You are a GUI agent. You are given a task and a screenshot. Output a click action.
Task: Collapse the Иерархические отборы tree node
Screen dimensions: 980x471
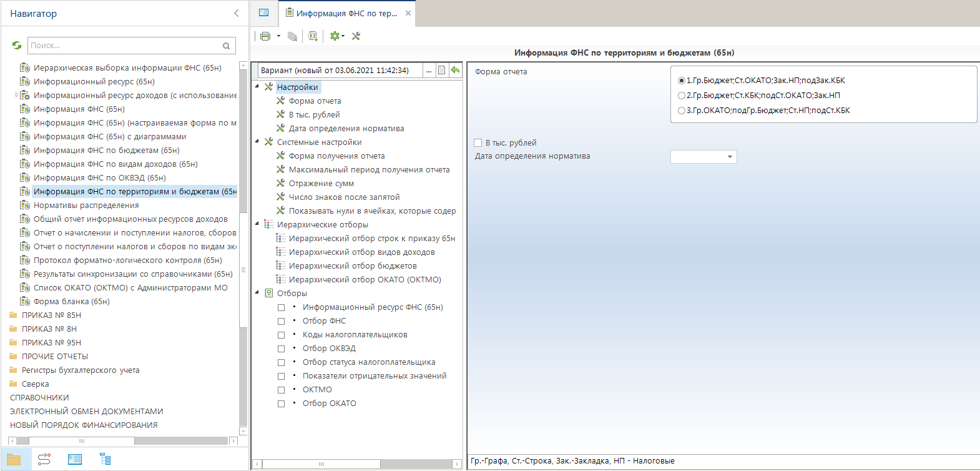coord(257,224)
